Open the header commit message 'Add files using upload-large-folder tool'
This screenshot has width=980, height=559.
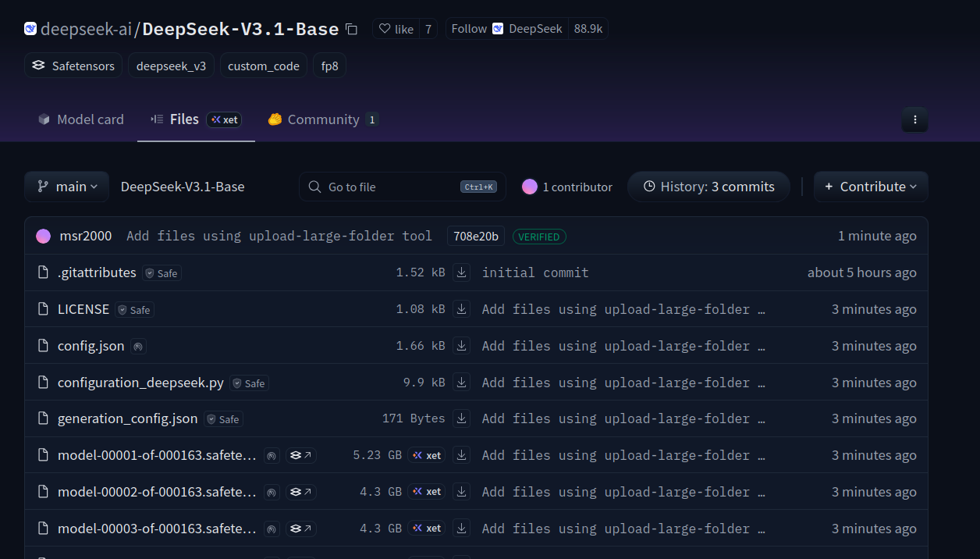coord(279,236)
